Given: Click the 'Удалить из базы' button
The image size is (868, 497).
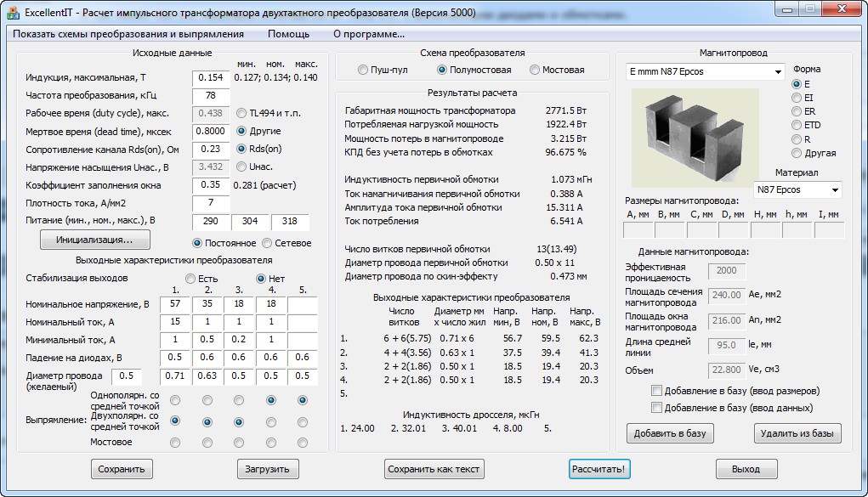Looking at the screenshot, I should point(797,433).
